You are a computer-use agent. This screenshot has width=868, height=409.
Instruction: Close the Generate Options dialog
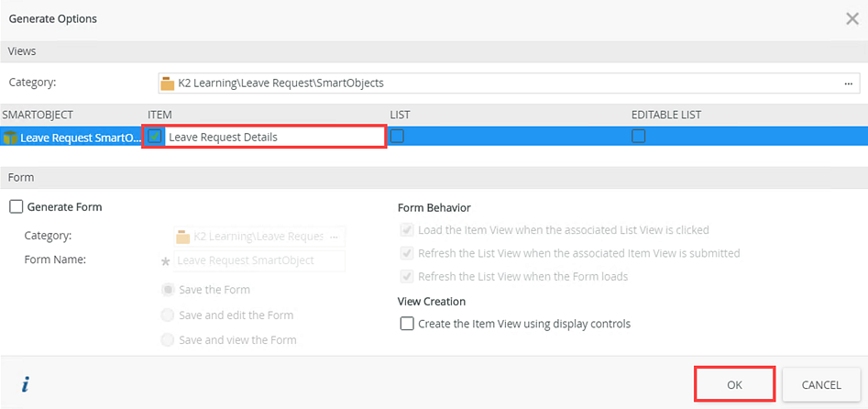point(852,18)
